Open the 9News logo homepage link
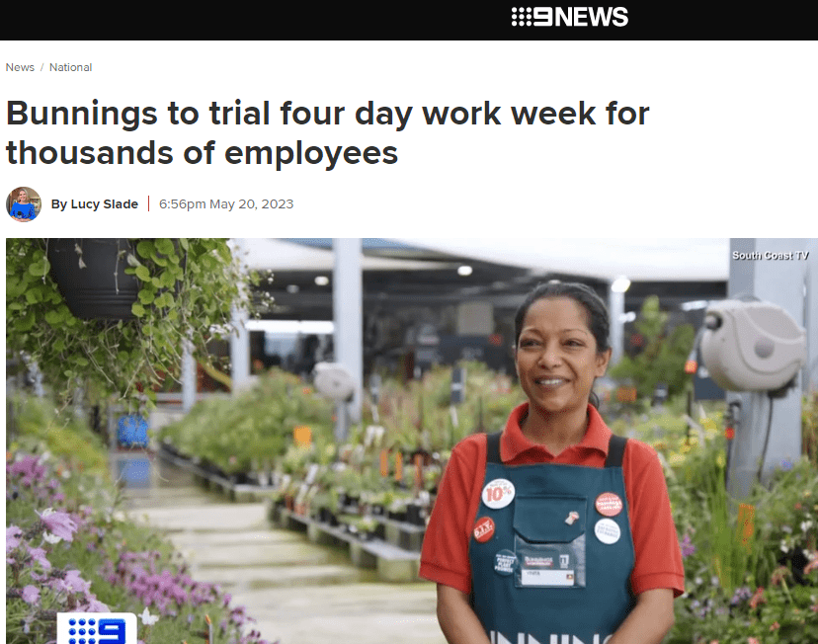The width and height of the screenshot is (818, 644). pos(570,17)
